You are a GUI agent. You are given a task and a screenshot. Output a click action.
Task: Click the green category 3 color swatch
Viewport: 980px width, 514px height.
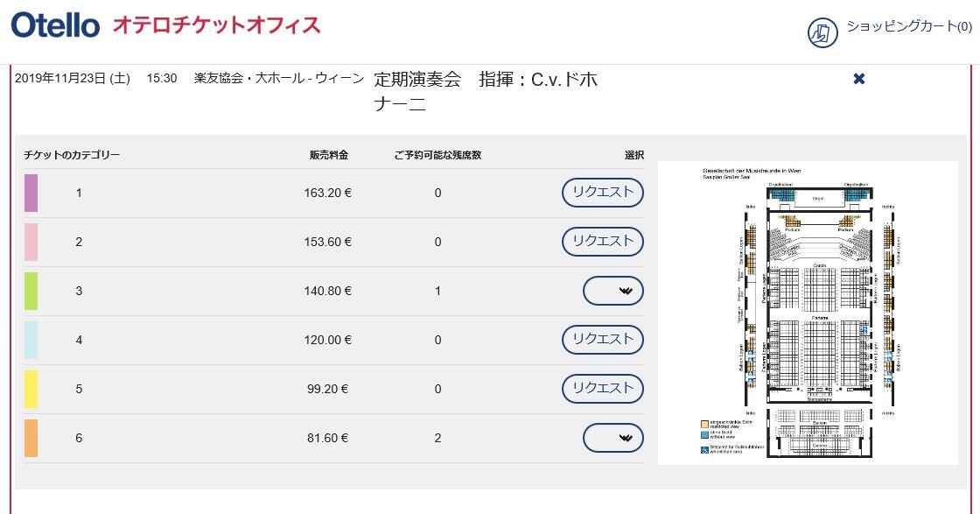point(31,292)
